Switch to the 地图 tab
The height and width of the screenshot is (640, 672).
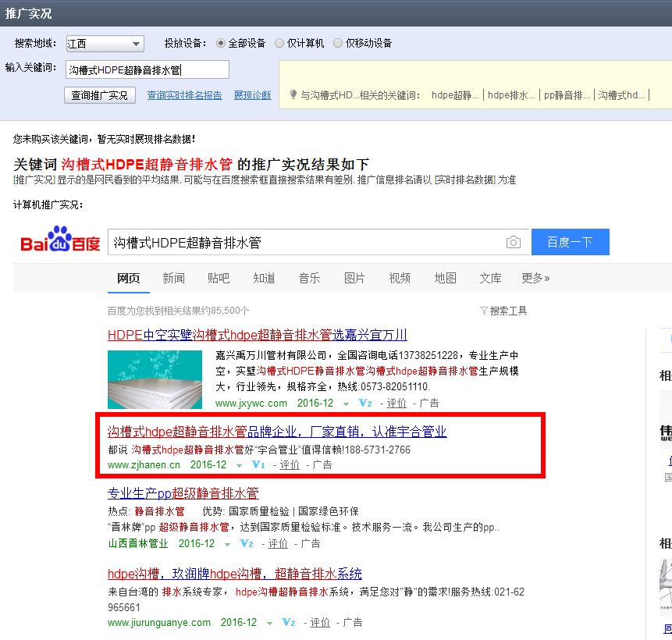[x=446, y=278]
